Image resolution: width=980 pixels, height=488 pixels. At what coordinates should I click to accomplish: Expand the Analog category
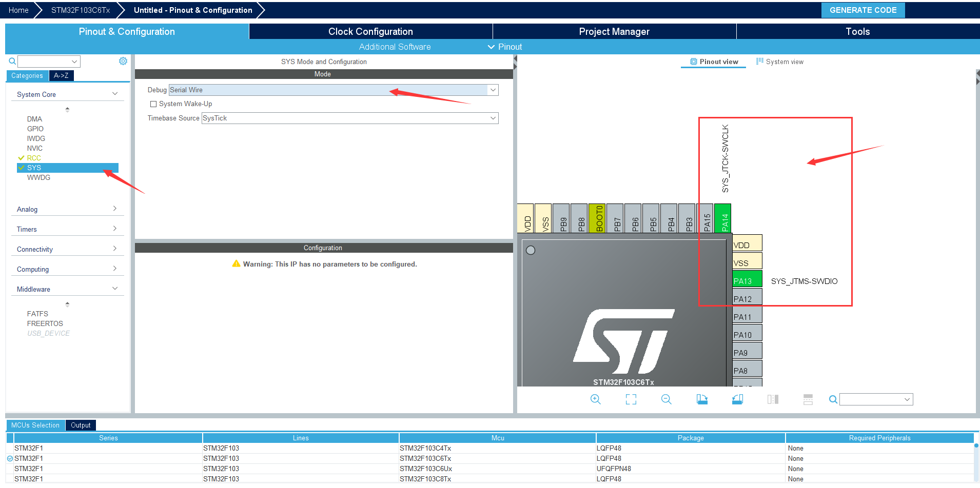(x=115, y=209)
